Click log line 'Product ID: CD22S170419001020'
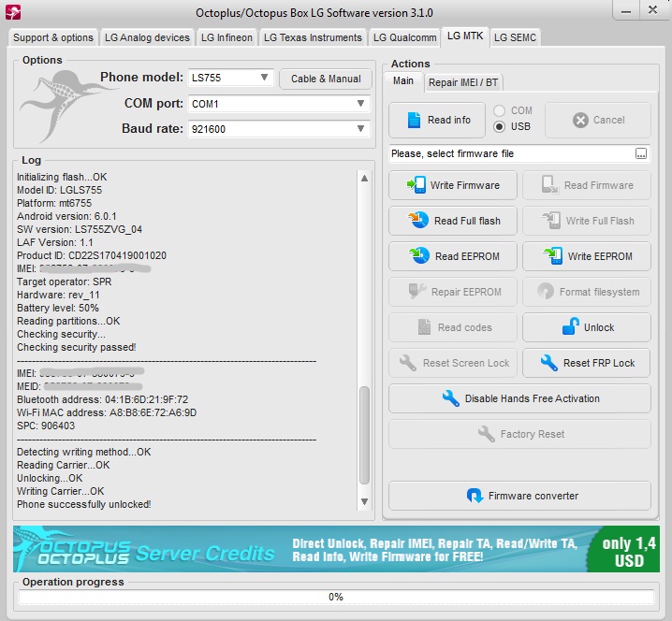The image size is (672, 621). (92, 255)
